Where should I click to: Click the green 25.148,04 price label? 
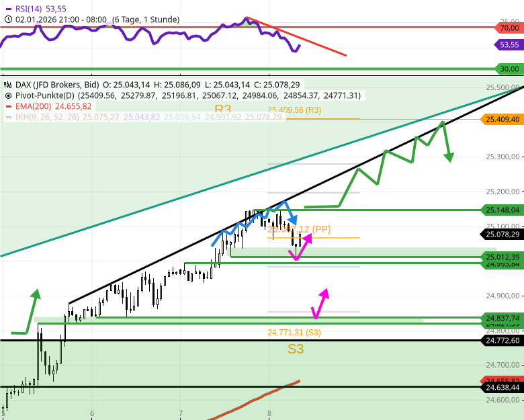502,210
